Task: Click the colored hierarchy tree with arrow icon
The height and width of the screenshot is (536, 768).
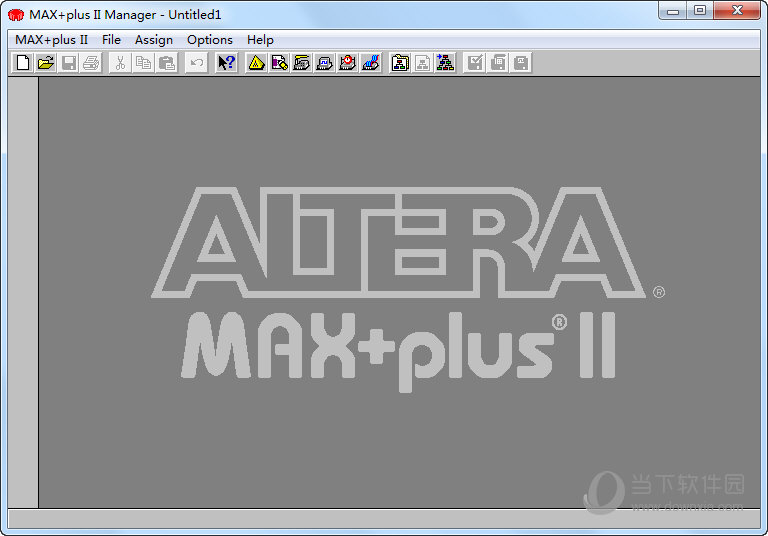Action: point(445,63)
